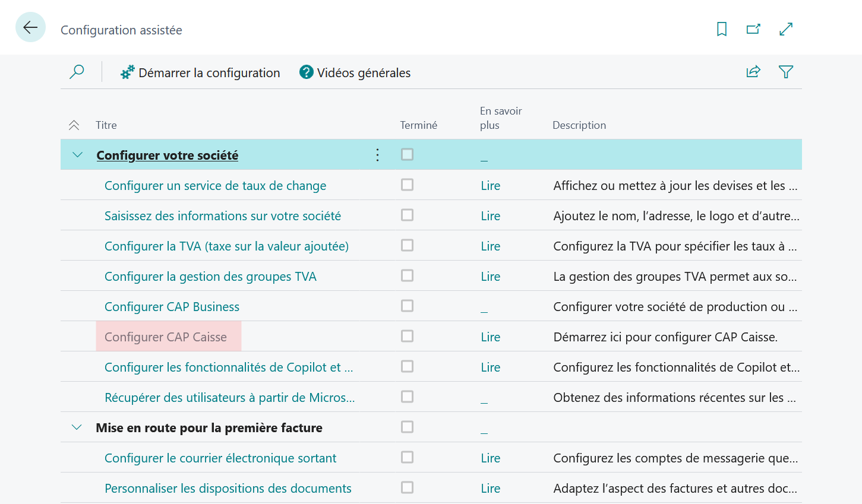Screen dimensions: 862x504
Task: Go back using the arrow button
Action: [x=30, y=27]
